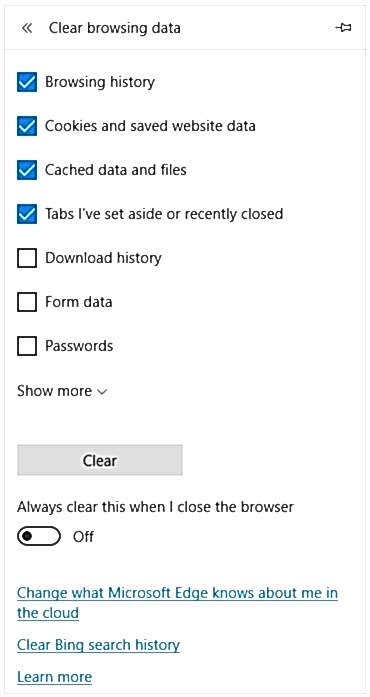Click the Clear browsing data title
Viewport: 370px width, 697px height.
(114, 28)
